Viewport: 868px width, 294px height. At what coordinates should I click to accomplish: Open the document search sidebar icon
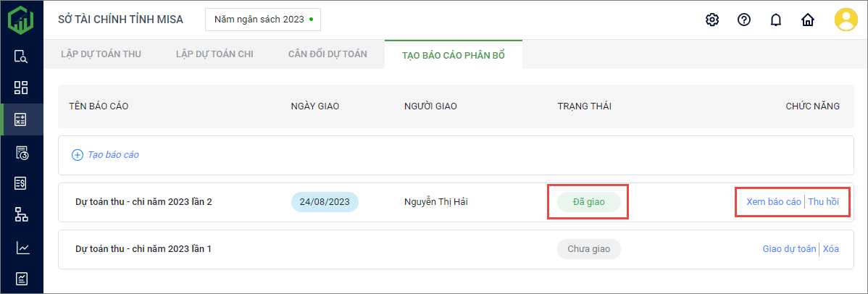pos(21,57)
